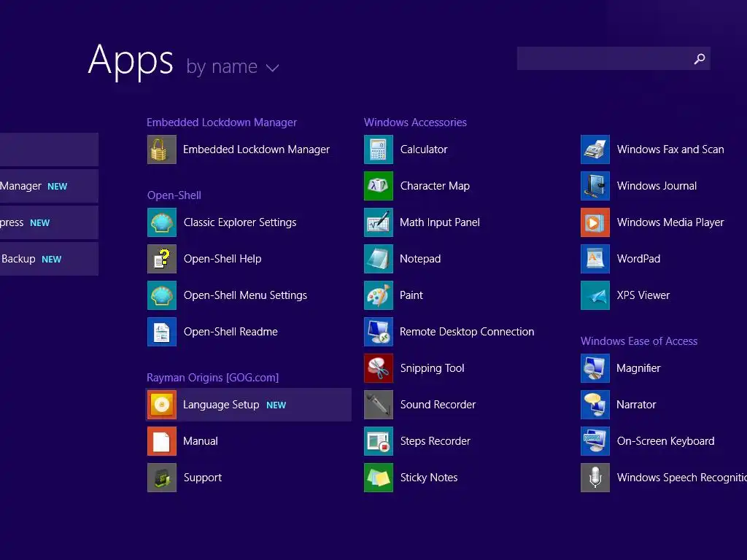Screen dimensions: 747x560
Task: Open the Sound Recorder microphone icon
Action: tap(379, 405)
